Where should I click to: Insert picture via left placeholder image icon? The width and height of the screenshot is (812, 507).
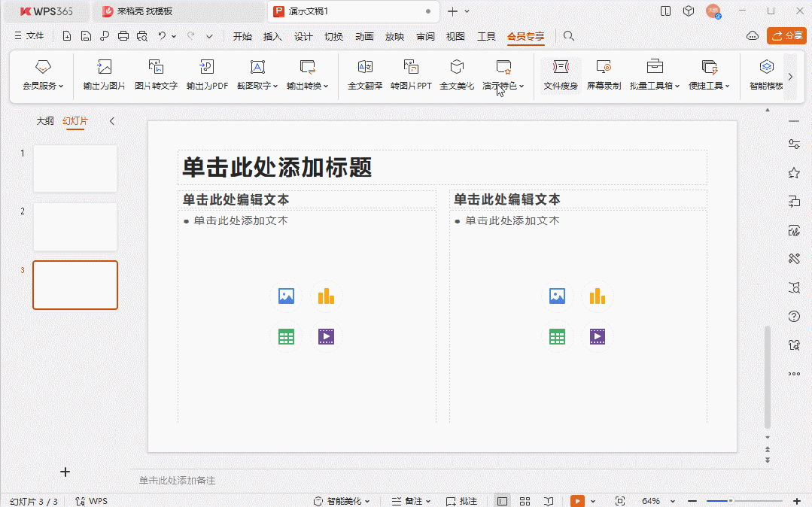(x=286, y=296)
